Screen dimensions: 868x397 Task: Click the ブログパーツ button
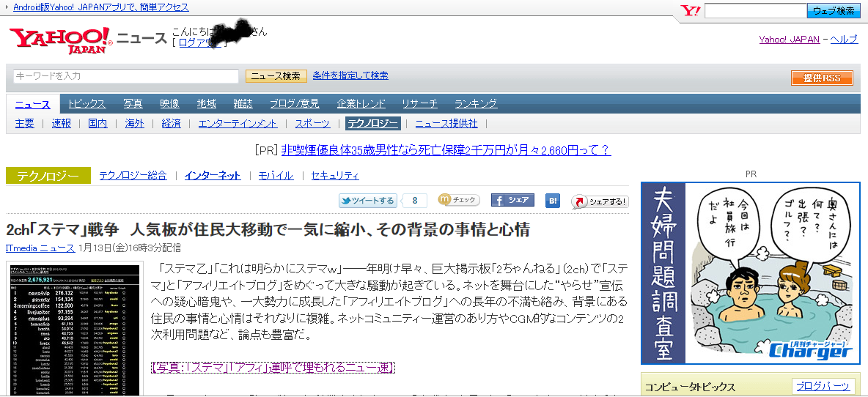coord(822,386)
